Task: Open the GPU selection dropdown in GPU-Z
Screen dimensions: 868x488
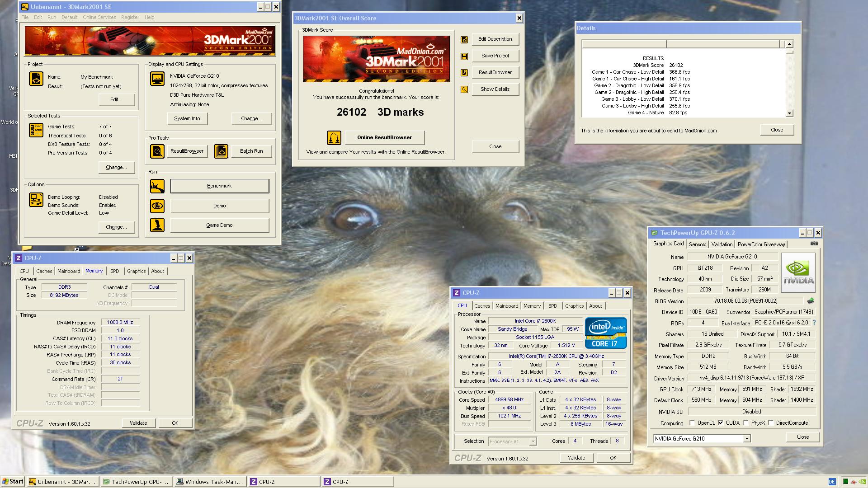Action: [x=747, y=439]
